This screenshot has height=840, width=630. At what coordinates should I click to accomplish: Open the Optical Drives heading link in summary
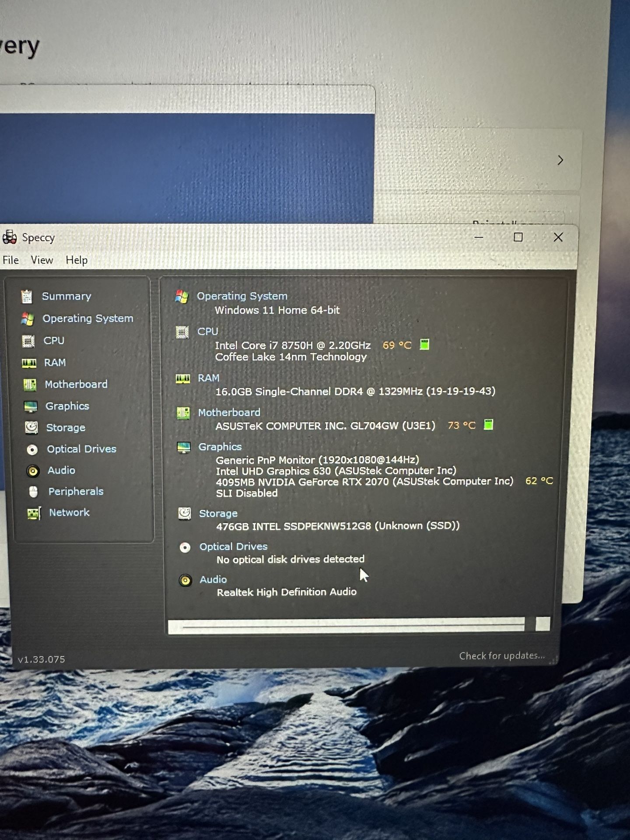tap(233, 546)
